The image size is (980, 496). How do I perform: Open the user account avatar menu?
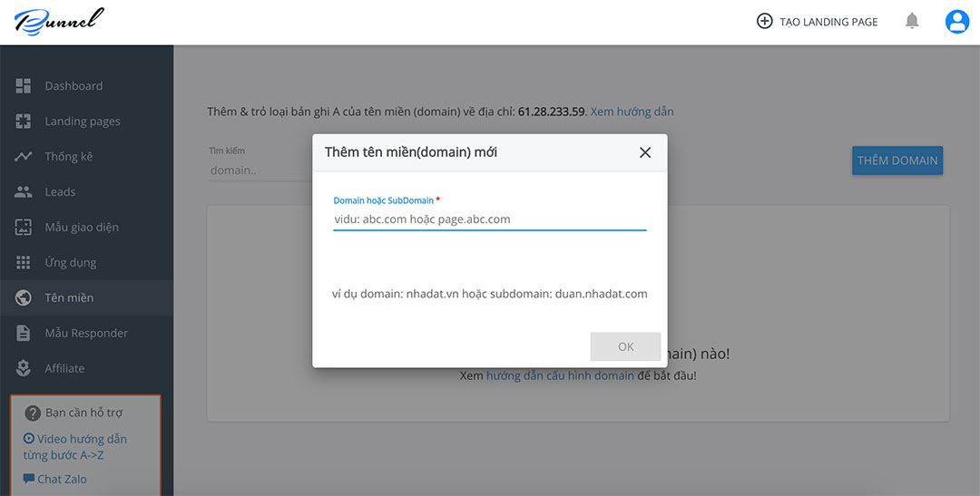(x=957, y=21)
